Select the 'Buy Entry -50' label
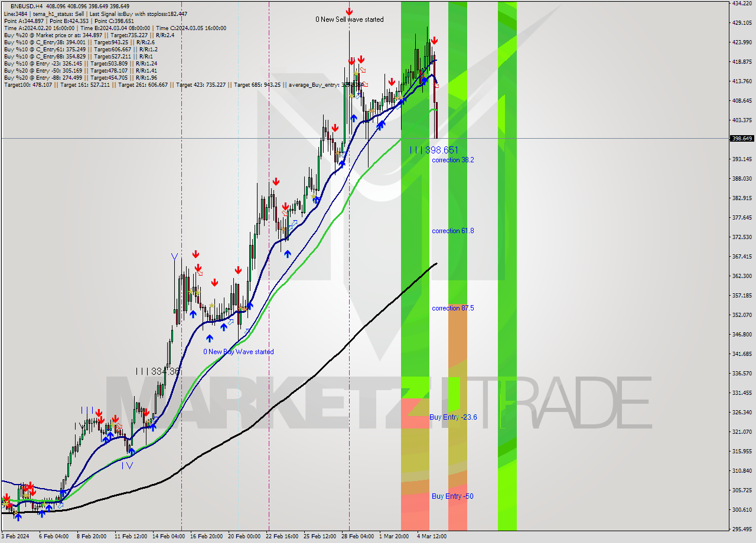The height and width of the screenshot is (543, 756). 452,496
